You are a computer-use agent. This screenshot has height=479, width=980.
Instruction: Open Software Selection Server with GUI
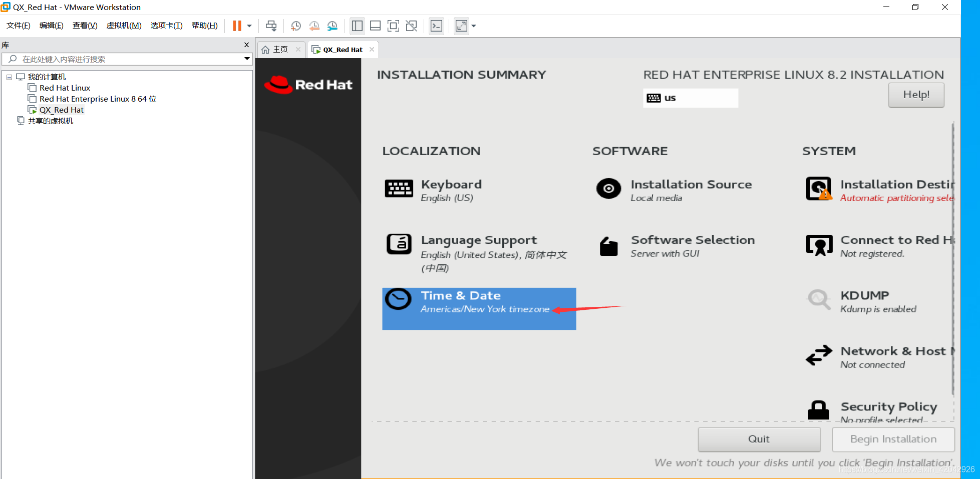click(693, 246)
